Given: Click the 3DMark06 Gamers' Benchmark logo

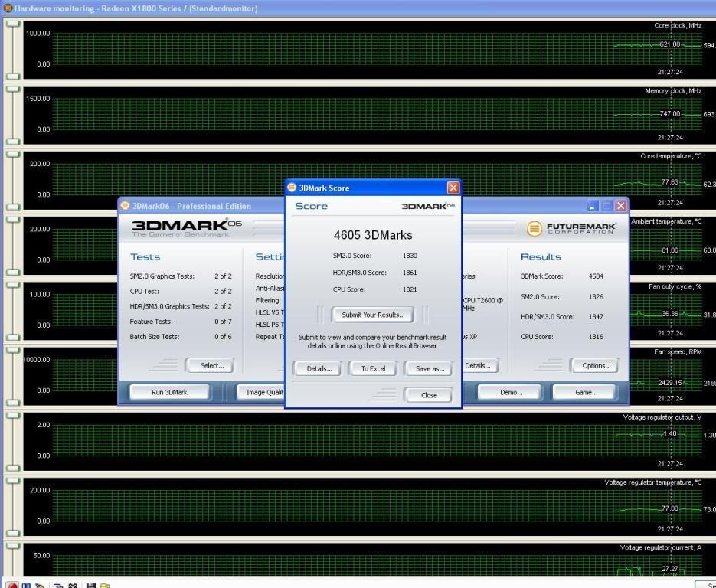Looking at the screenshot, I should [186, 228].
